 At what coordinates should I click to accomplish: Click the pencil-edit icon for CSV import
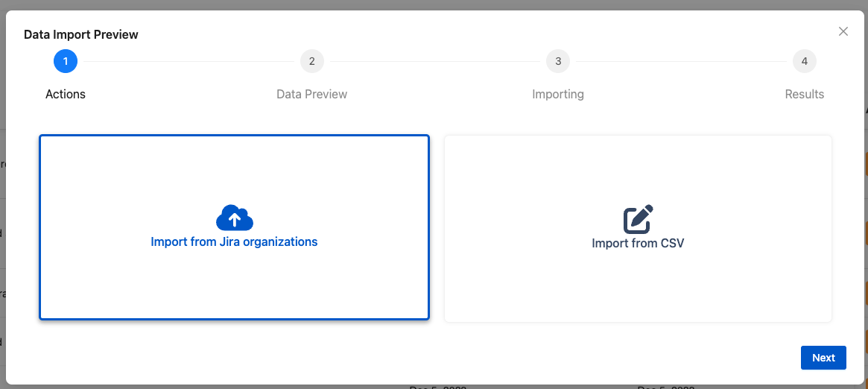click(x=638, y=219)
